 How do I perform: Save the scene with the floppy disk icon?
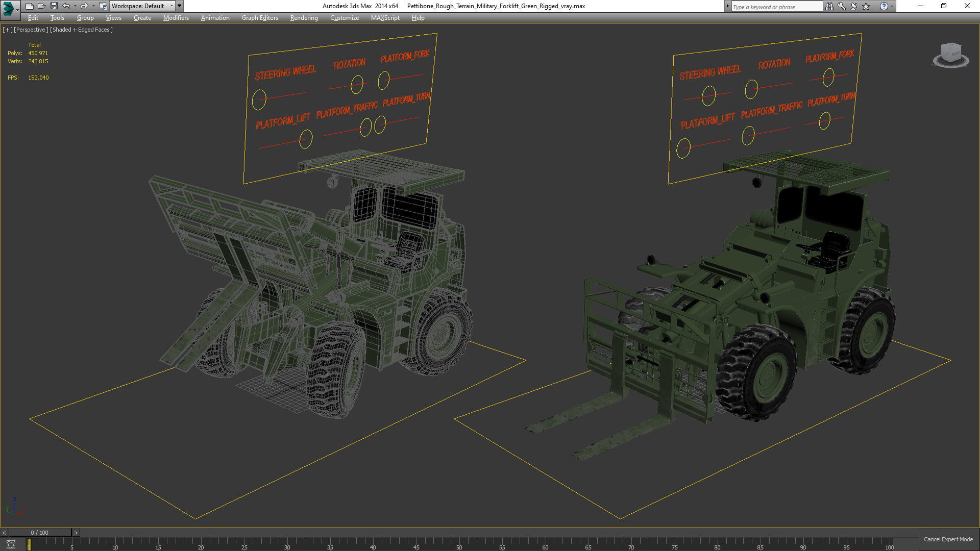coord(54,6)
